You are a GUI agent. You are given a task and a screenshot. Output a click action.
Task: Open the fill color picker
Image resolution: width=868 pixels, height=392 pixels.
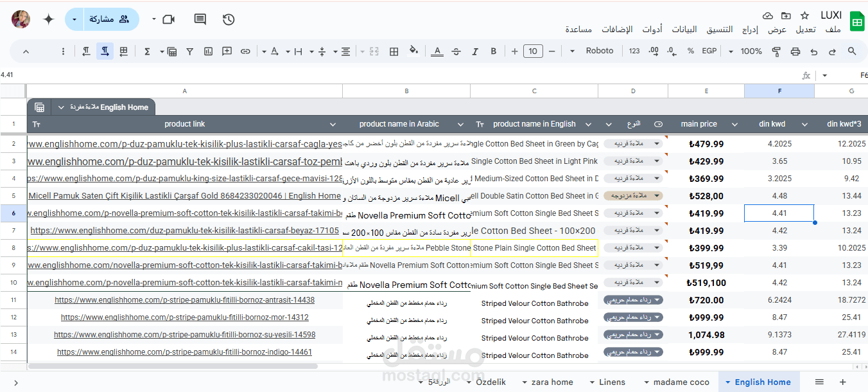tap(413, 51)
